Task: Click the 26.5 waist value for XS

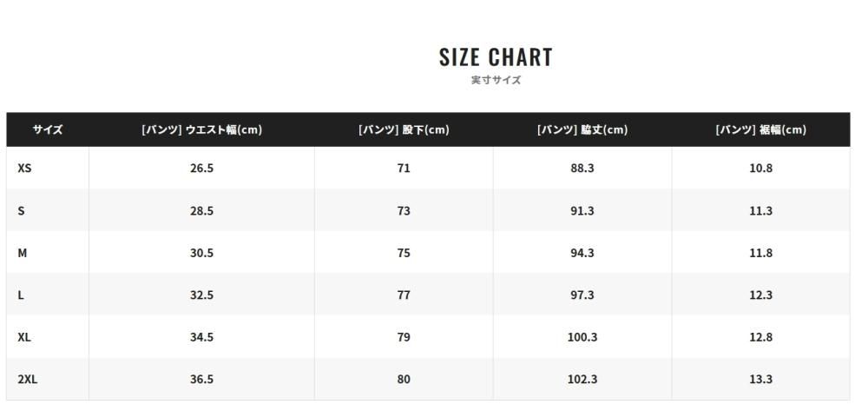Action: [201, 169]
